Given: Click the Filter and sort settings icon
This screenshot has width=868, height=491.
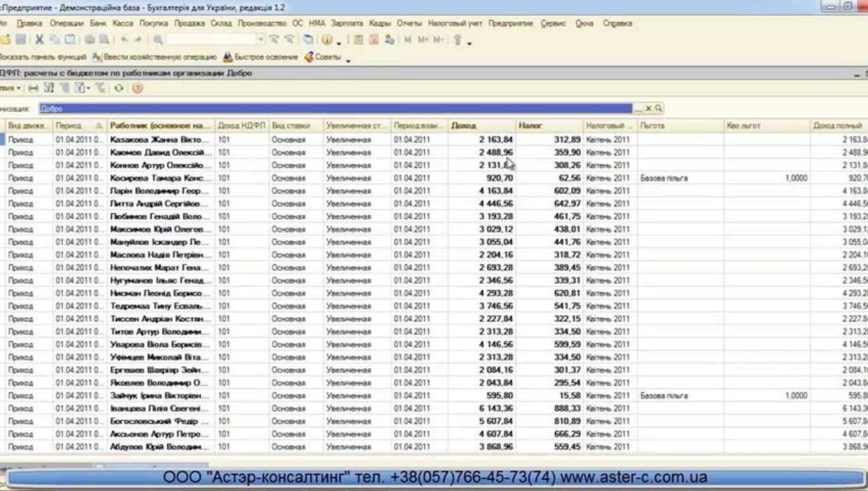Looking at the screenshot, I should pos(49,88).
